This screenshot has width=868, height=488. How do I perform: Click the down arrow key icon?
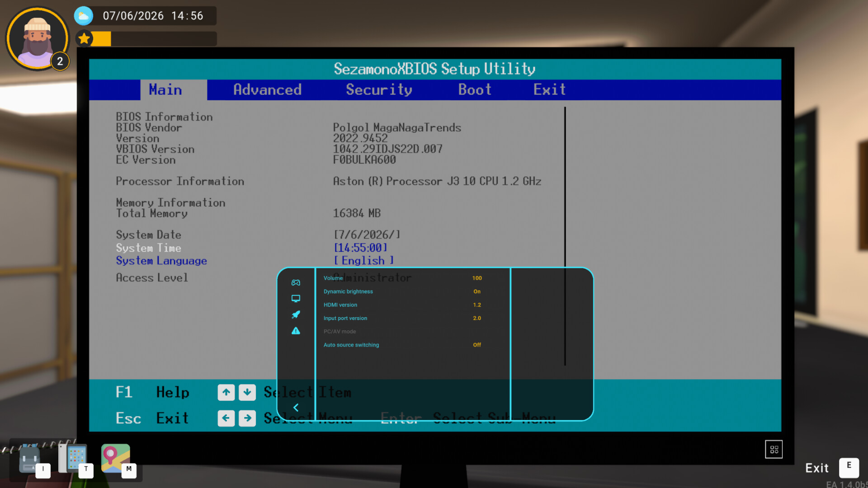tap(247, 392)
